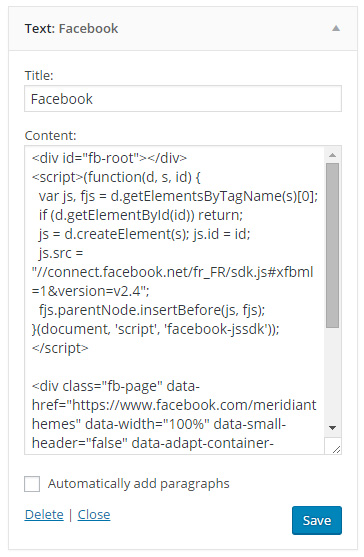Click the fb-page div class line
This screenshot has height=557, width=364.
(116, 386)
